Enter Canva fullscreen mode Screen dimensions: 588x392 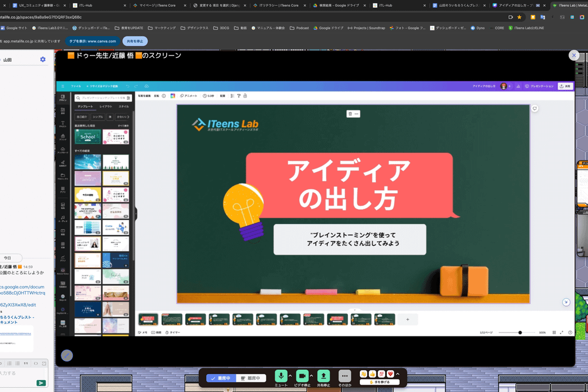point(562,333)
